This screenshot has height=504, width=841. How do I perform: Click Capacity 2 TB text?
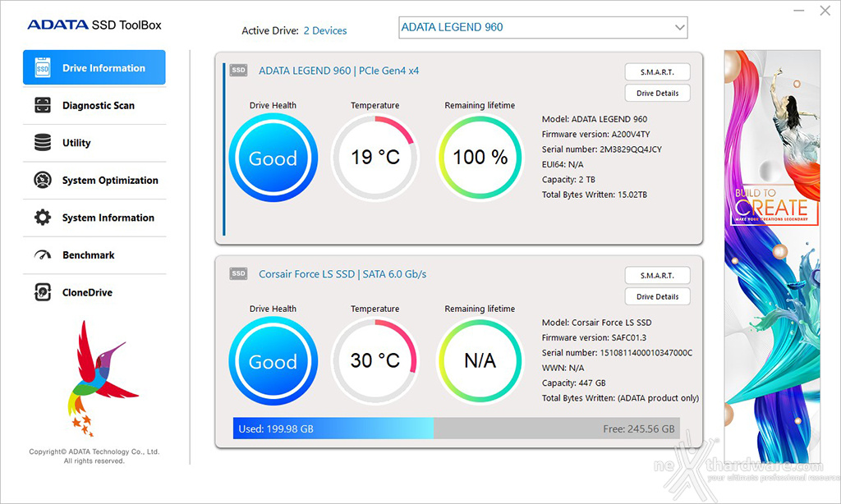[x=568, y=180]
